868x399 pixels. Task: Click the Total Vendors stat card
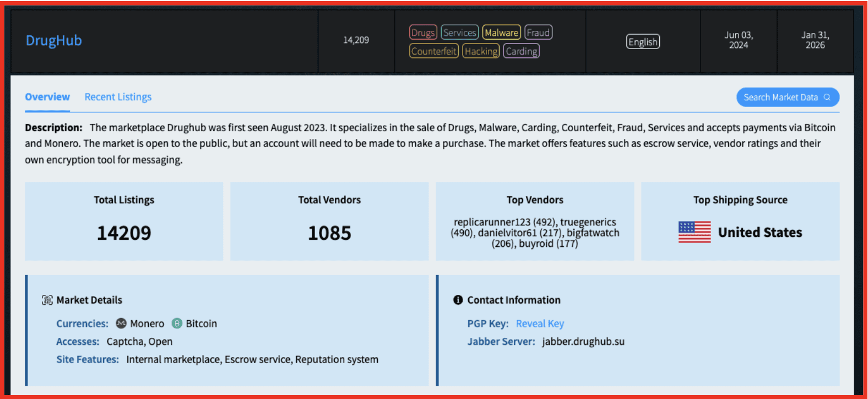point(329,221)
